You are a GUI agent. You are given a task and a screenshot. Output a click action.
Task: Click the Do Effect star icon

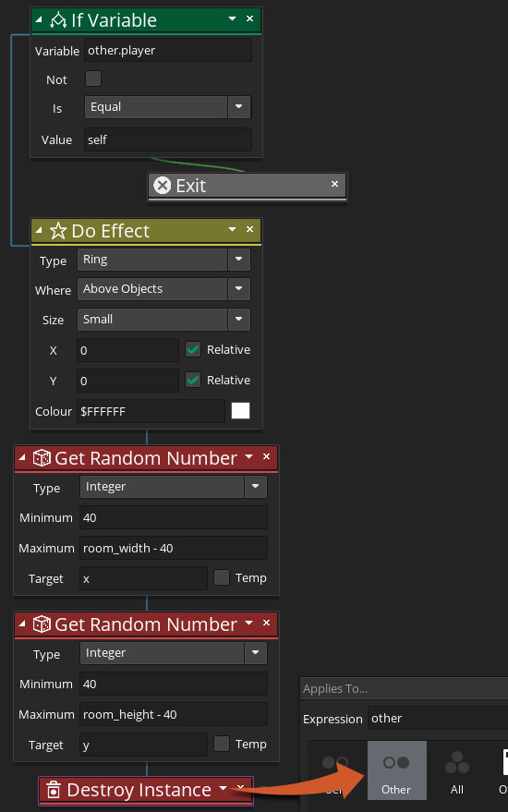coord(58,230)
